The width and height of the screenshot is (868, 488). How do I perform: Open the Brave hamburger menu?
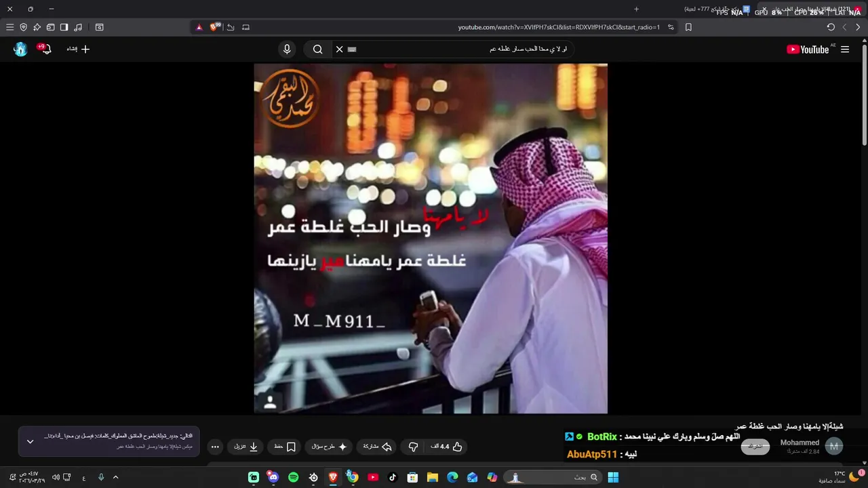coord(9,27)
